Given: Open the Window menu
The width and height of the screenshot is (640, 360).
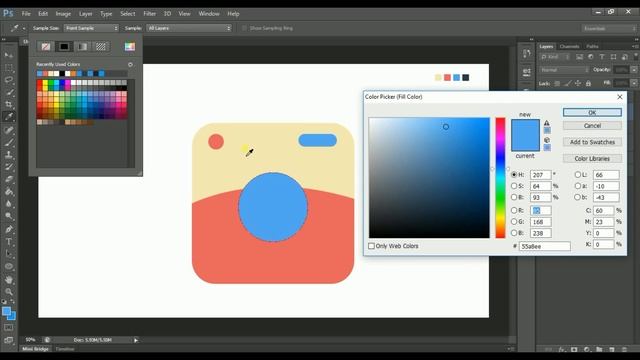Looking at the screenshot, I should [209, 13].
